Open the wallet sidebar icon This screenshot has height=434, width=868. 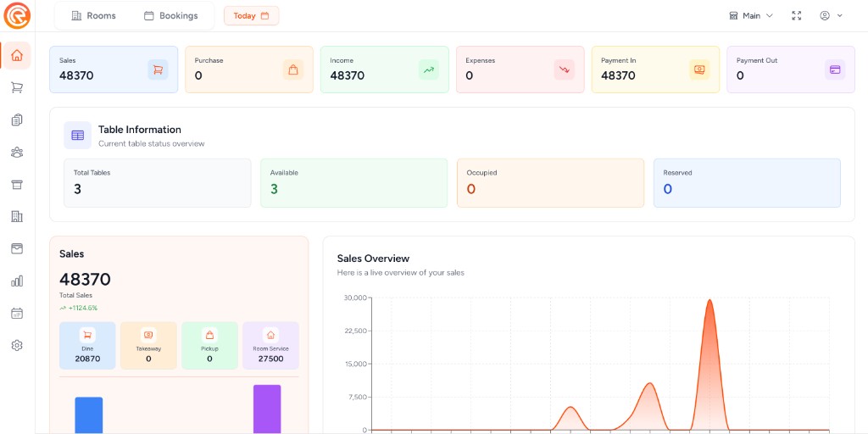[17, 248]
